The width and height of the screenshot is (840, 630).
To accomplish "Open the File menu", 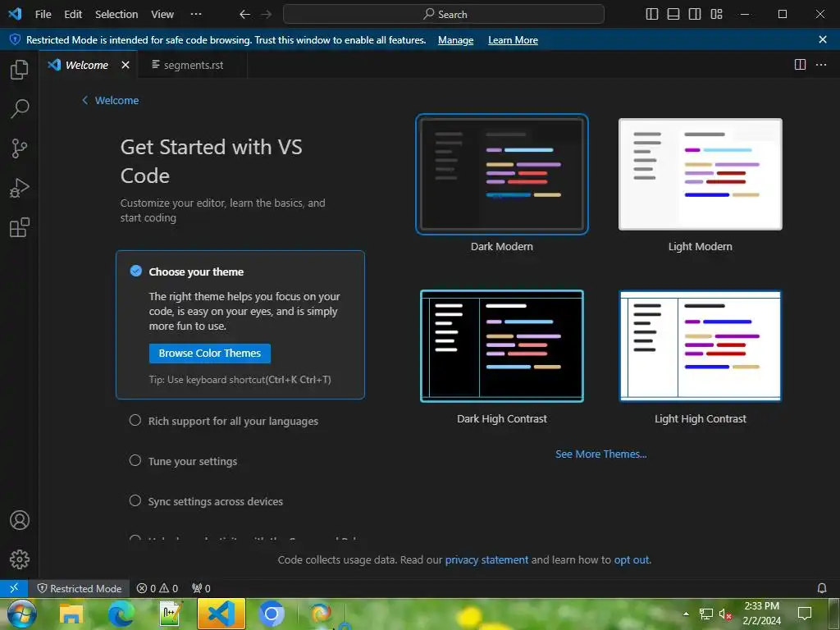I will [x=43, y=14].
